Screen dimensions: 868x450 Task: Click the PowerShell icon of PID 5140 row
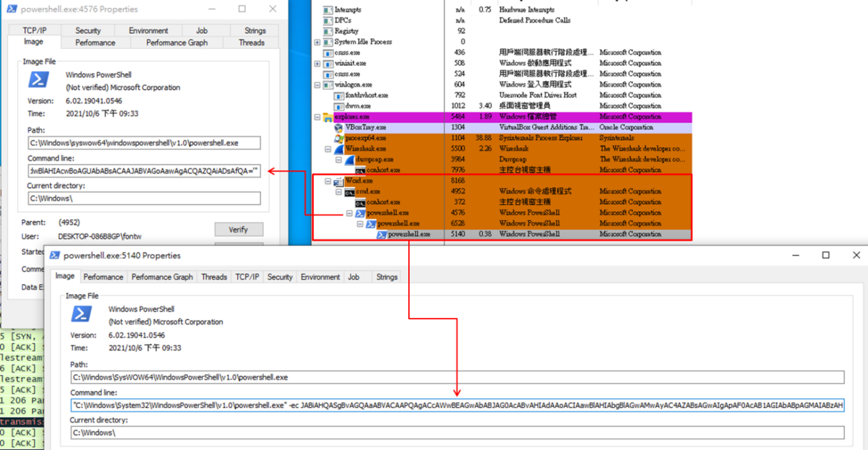(x=382, y=234)
